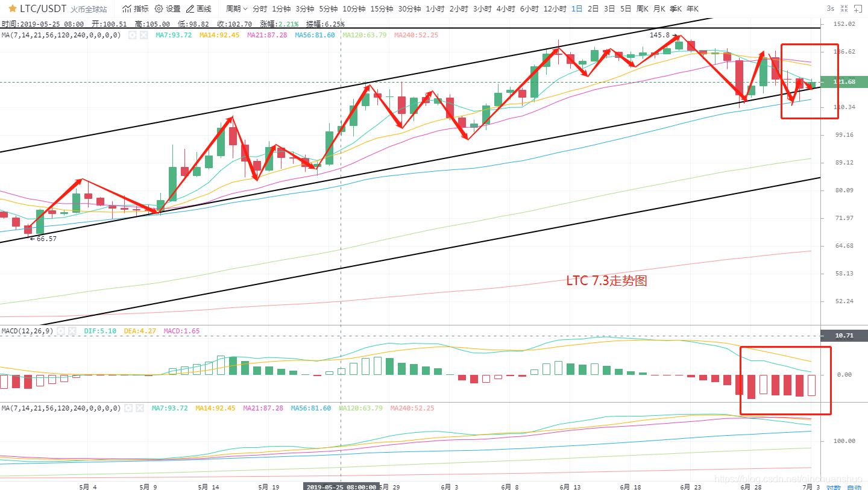Image resolution: width=868 pixels, height=490 pixels.
Task: Click the green current price tag on axis
Action: (x=843, y=82)
